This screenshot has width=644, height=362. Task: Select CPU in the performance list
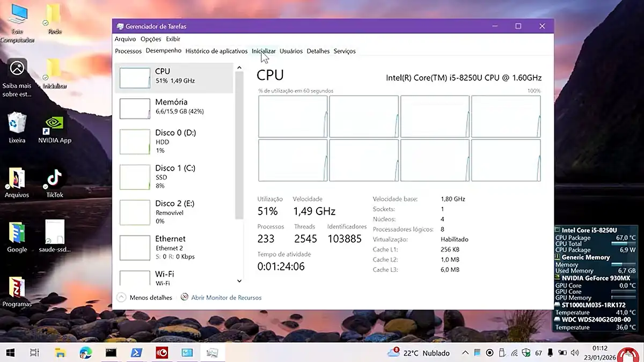point(174,77)
